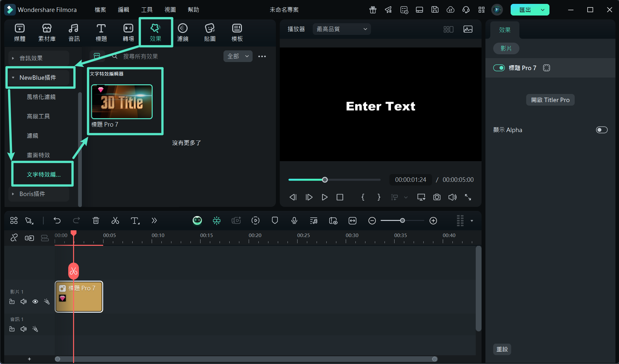Expand more timeline tools chevrons
The image size is (619, 364).
pos(154,221)
